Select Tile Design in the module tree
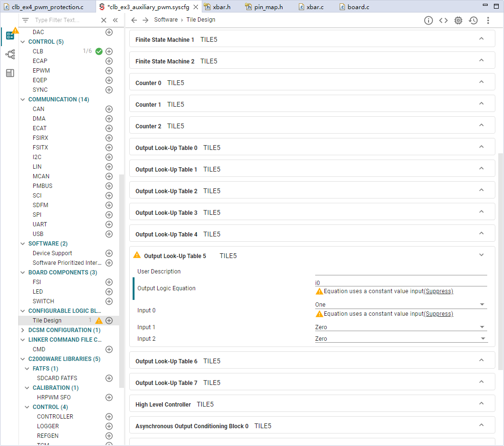 47,320
